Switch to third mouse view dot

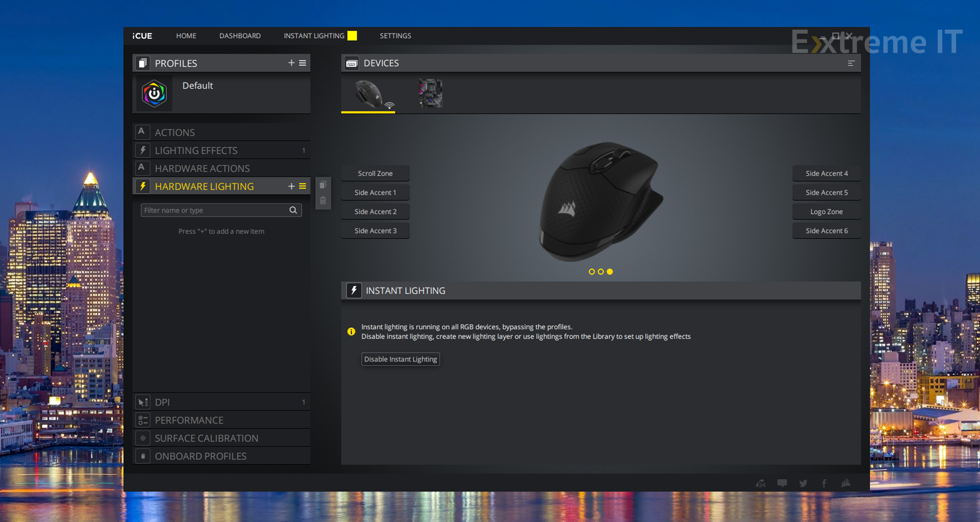pyautogui.click(x=610, y=272)
